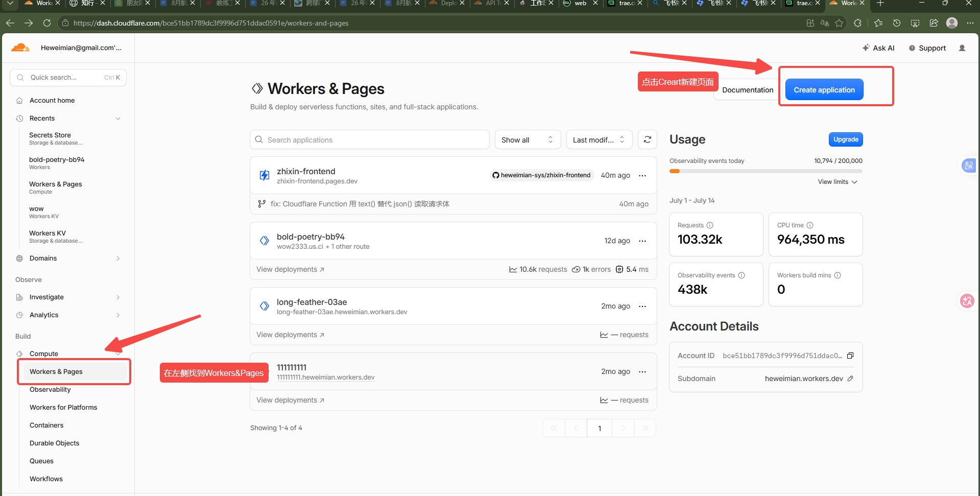Open the 111111111 three-dot menu
Image resolution: width=980 pixels, height=496 pixels.
click(642, 371)
